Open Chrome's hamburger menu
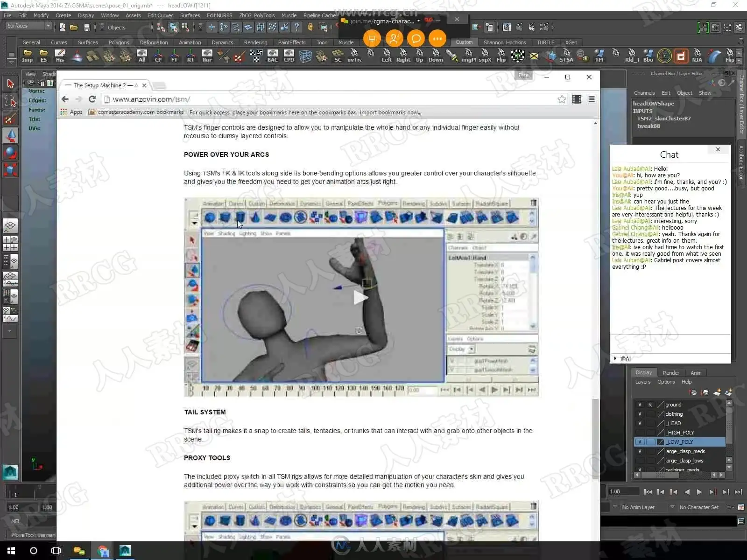 point(592,99)
